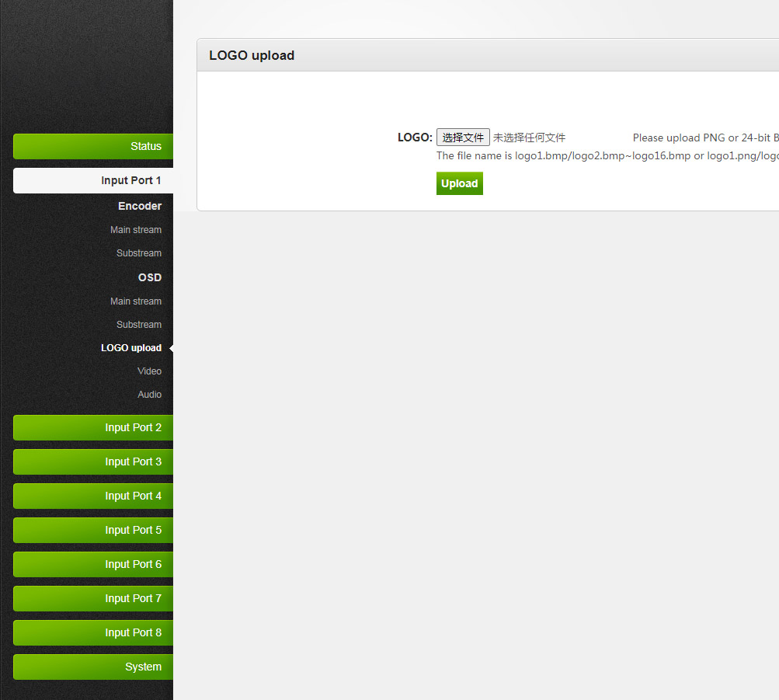Go to Audio settings page
The width and height of the screenshot is (779, 700).
click(x=149, y=395)
